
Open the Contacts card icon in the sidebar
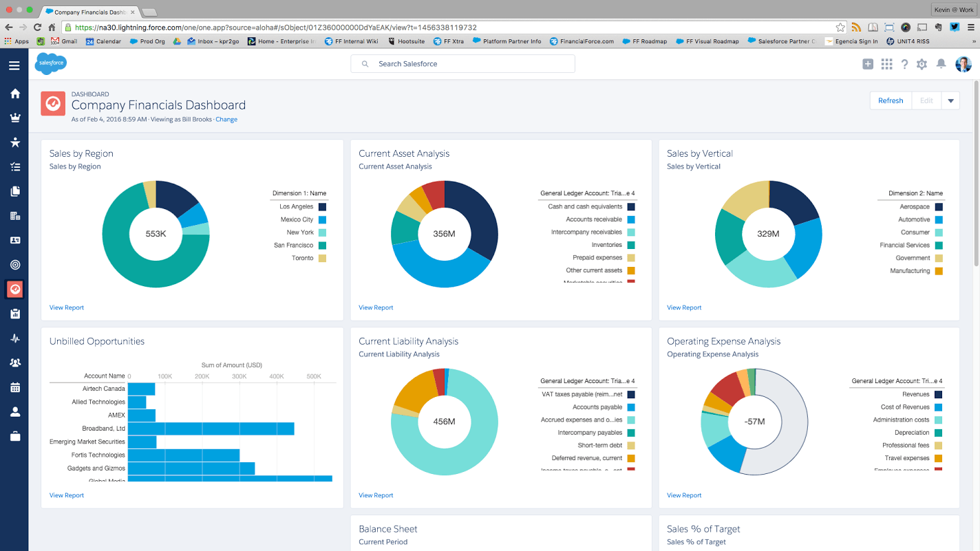15,240
